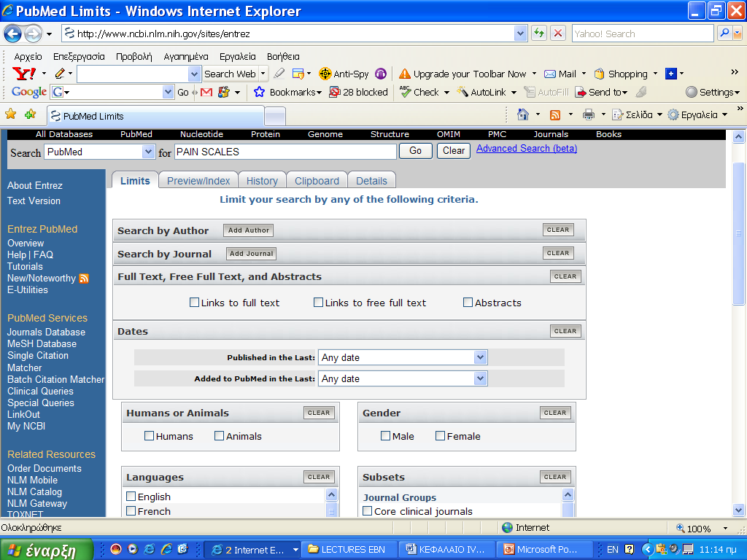
Task: Open the browser zoom 100% dropdown
Action: 725,528
